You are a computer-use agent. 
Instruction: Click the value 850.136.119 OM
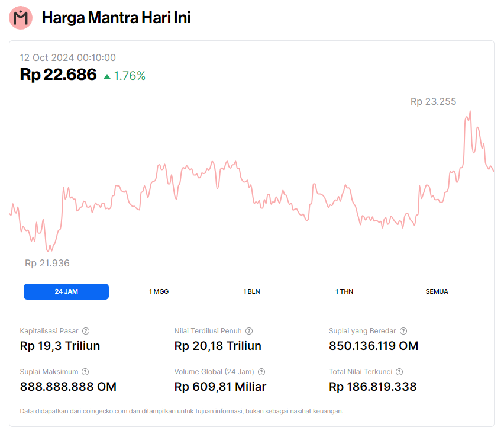pyautogui.click(x=373, y=346)
